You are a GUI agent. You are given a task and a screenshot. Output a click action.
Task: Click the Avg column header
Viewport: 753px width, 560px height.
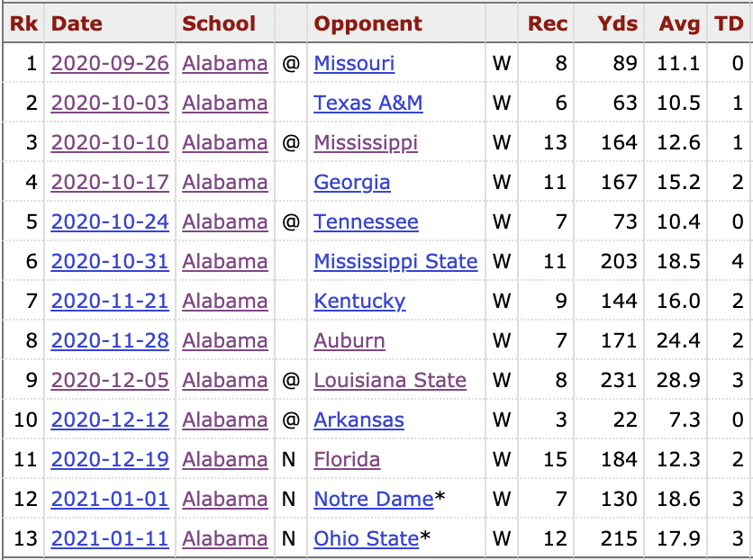point(679,24)
